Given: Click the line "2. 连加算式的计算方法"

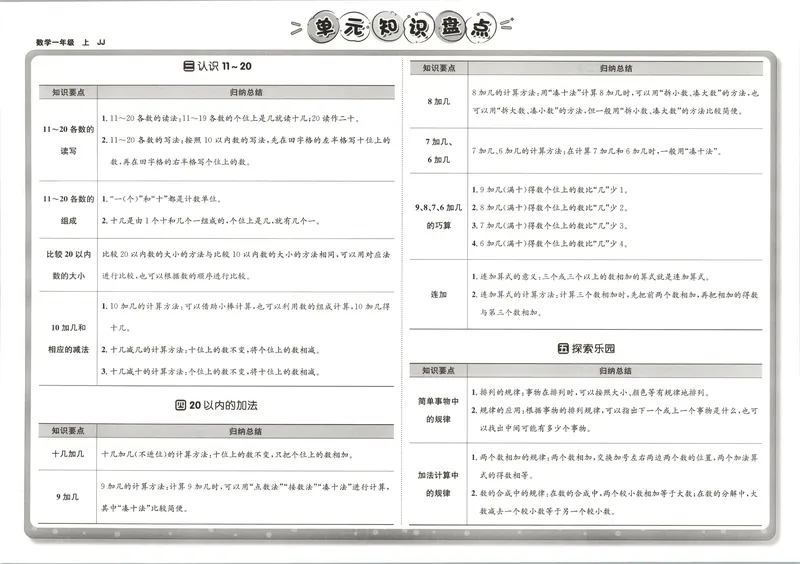Looking at the screenshot, I should tap(615, 295).
